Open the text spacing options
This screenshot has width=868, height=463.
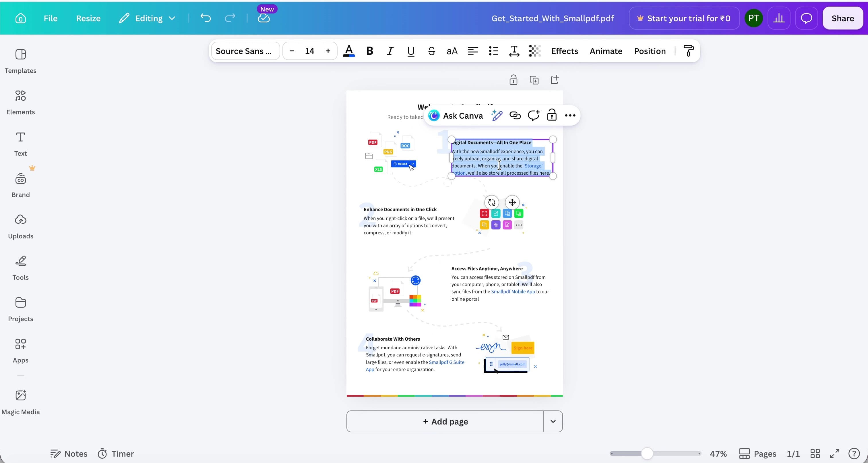[514, 51]
